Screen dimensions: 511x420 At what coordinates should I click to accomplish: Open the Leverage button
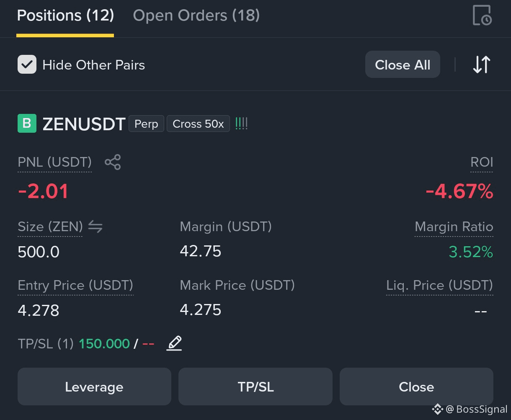click(x=94, y=387)
